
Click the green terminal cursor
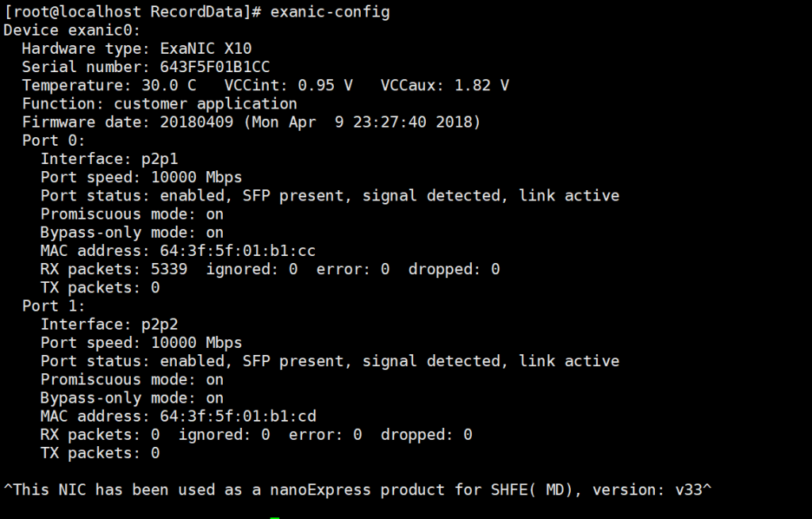[274, 517]
